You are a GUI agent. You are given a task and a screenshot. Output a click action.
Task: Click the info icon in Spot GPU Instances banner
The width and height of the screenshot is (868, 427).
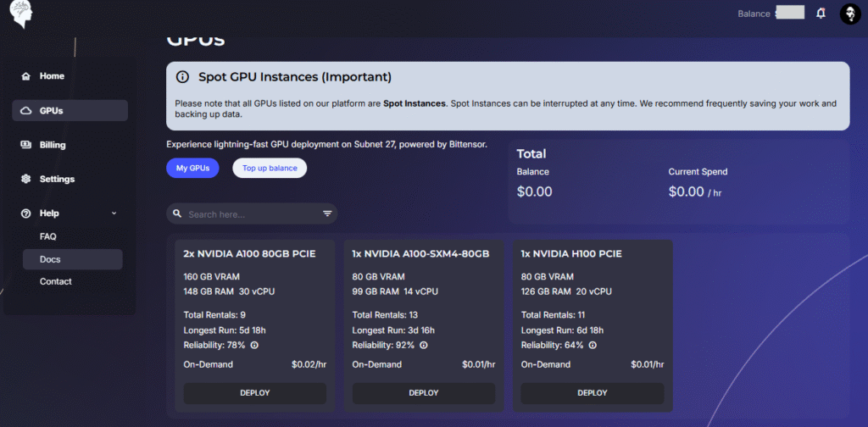(x=182, y=77)
